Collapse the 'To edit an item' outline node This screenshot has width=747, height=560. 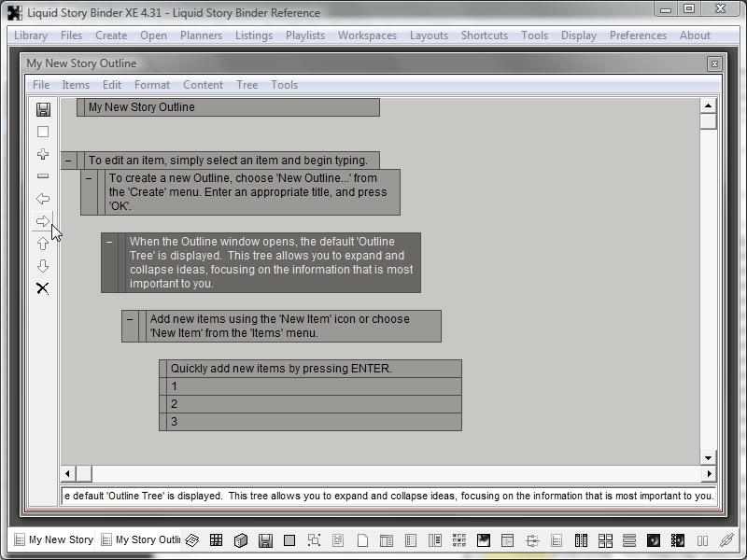(68, 161)
